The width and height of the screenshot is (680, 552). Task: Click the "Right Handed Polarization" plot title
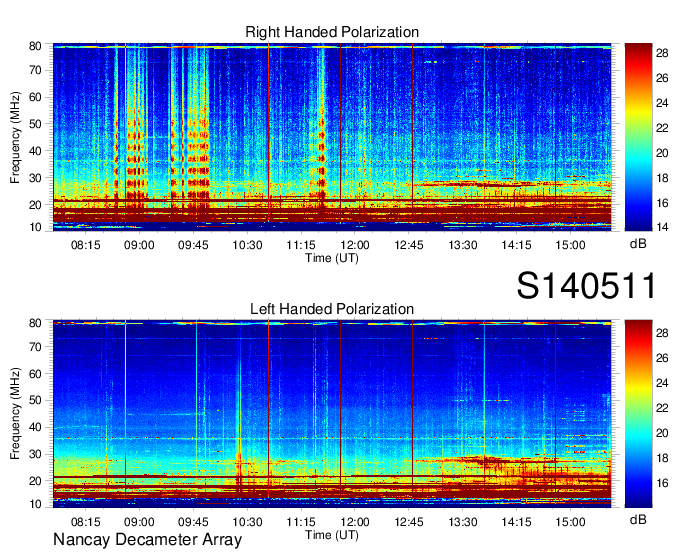tap(332, 32)
